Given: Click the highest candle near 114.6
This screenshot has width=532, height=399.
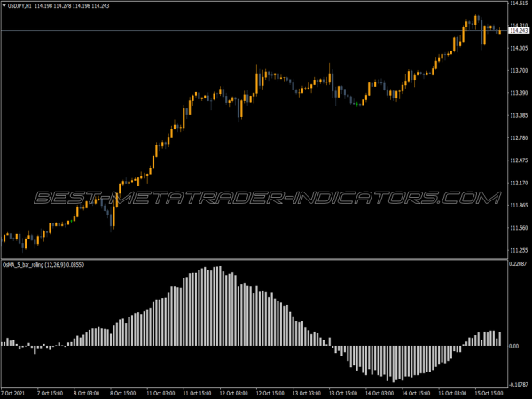Looking at the screenshot, I should click(476, 20).
